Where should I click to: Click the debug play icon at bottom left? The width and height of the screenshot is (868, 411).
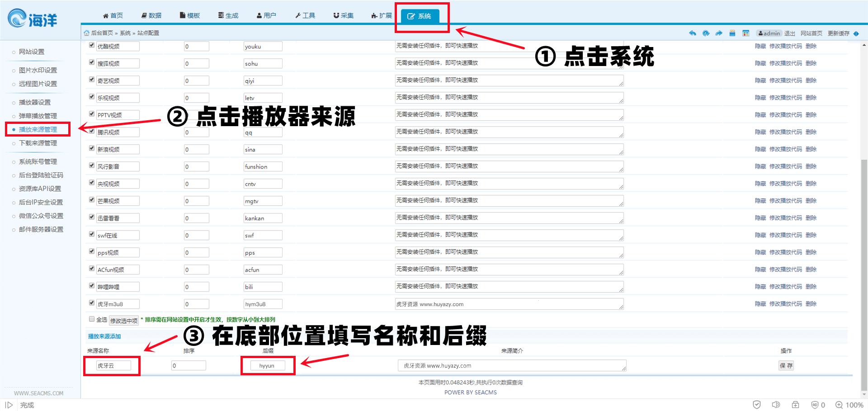9,405
